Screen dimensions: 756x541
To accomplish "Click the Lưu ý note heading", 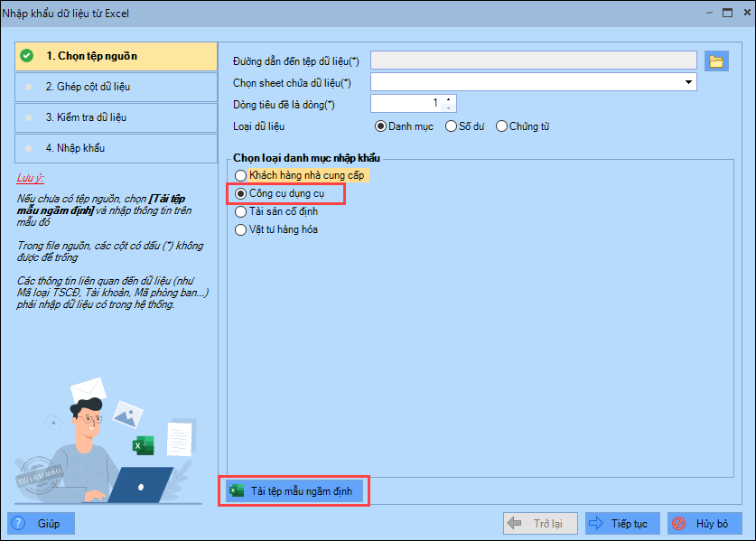I will click(x=30, y=178).
